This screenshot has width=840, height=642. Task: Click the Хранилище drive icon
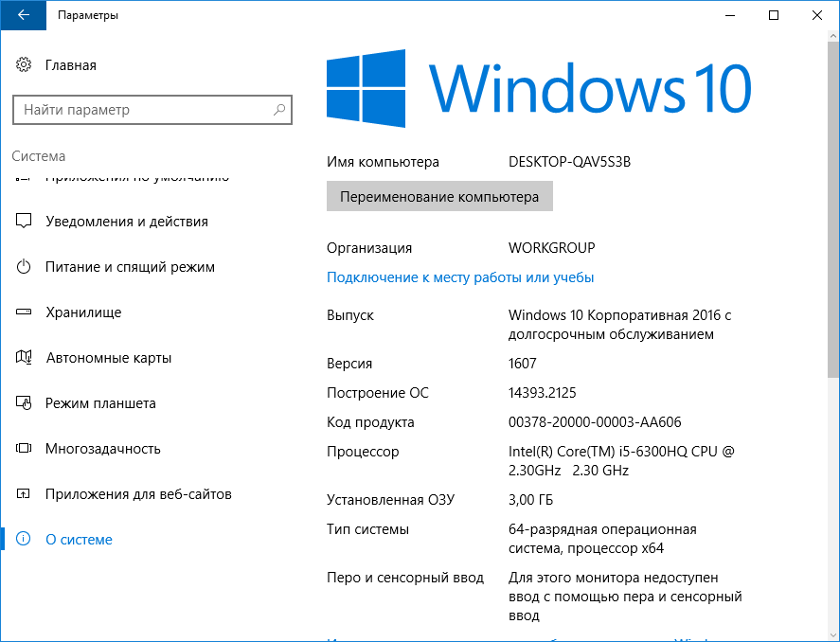pyautogui.click(x=25, y=312)
